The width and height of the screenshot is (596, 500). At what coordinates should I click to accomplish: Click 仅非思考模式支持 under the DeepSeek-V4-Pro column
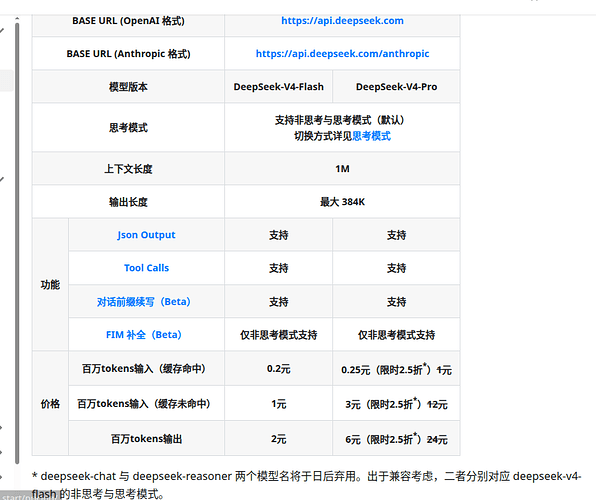click(396, 335)
